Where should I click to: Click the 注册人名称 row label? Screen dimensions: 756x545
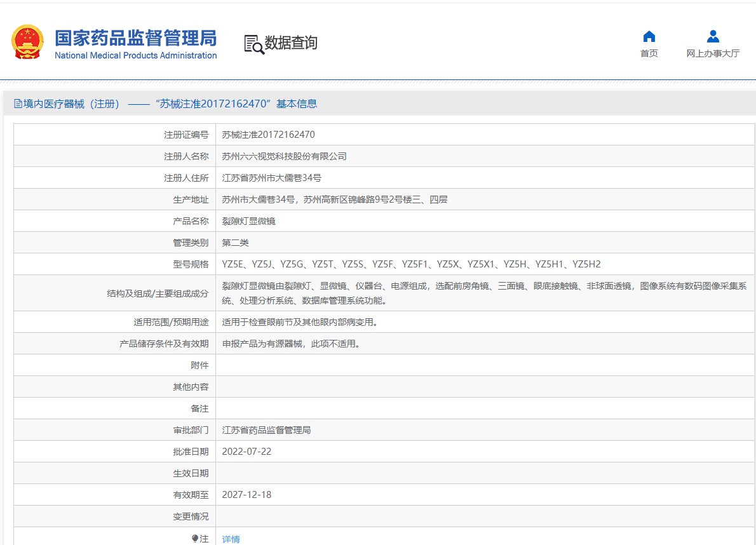click(x=186, y=157)
